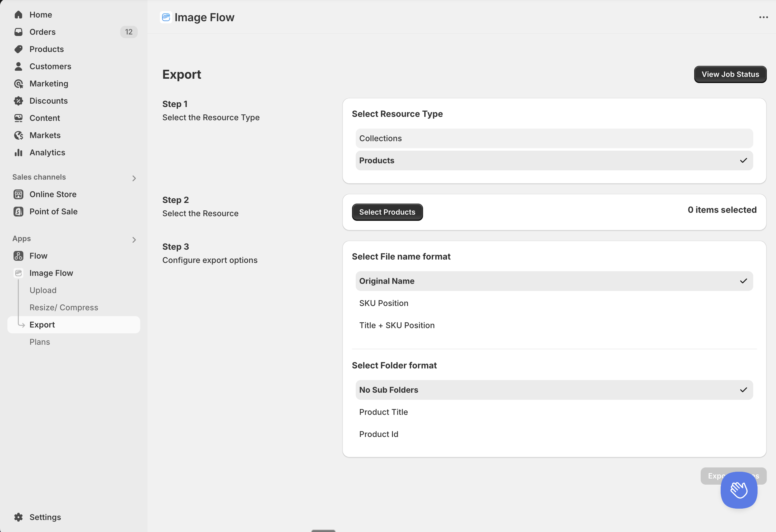Open the Upload submenu item

pos(43,290)
